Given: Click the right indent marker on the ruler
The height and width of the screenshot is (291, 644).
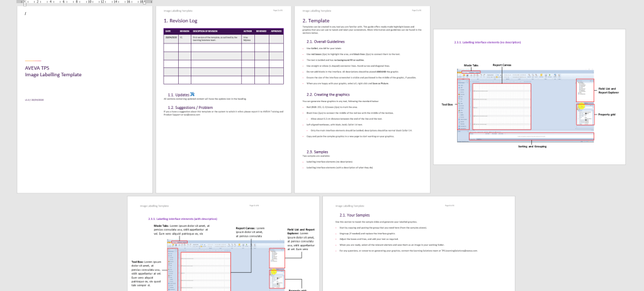Looking at the screenshot, I should click(x=144, y=3).
